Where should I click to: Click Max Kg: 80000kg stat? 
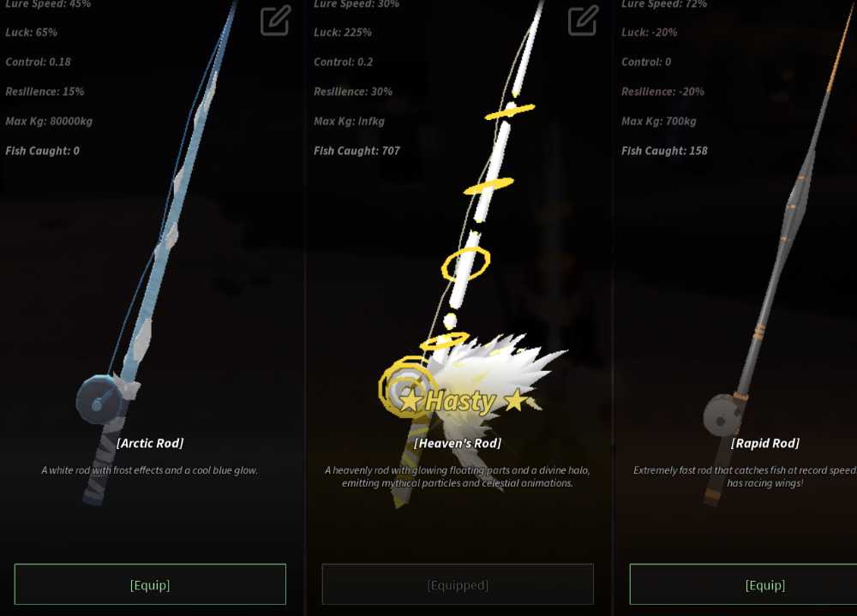pyautogui.click(x=49, y=122)
